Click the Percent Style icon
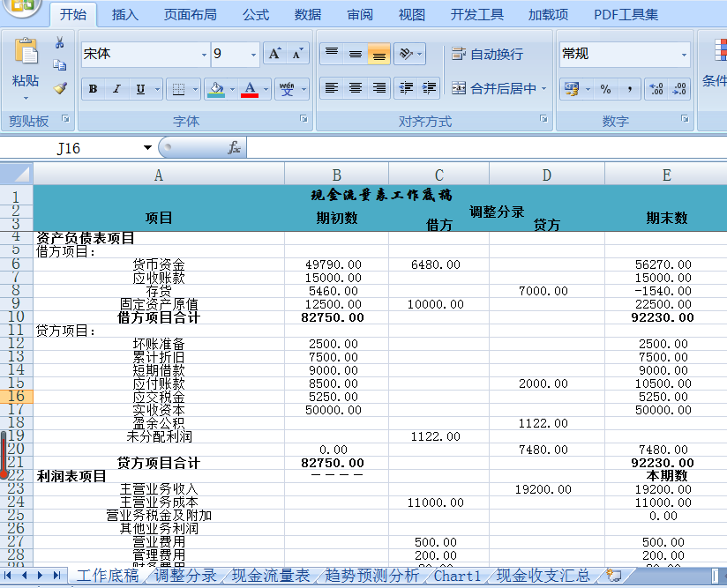This screenshot has width=727, height=588. coord(605,89)
